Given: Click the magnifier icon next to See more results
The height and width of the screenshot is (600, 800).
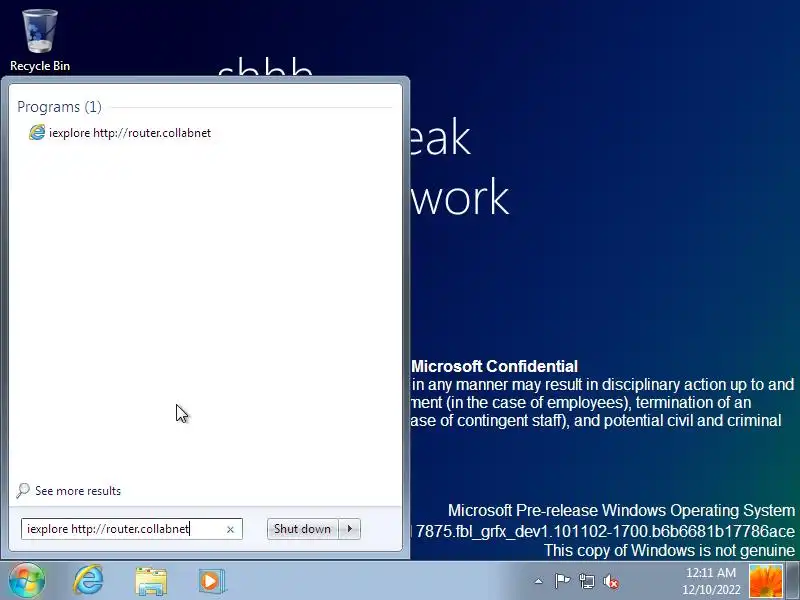Looking at the screenshot, I should coord(23,490).
